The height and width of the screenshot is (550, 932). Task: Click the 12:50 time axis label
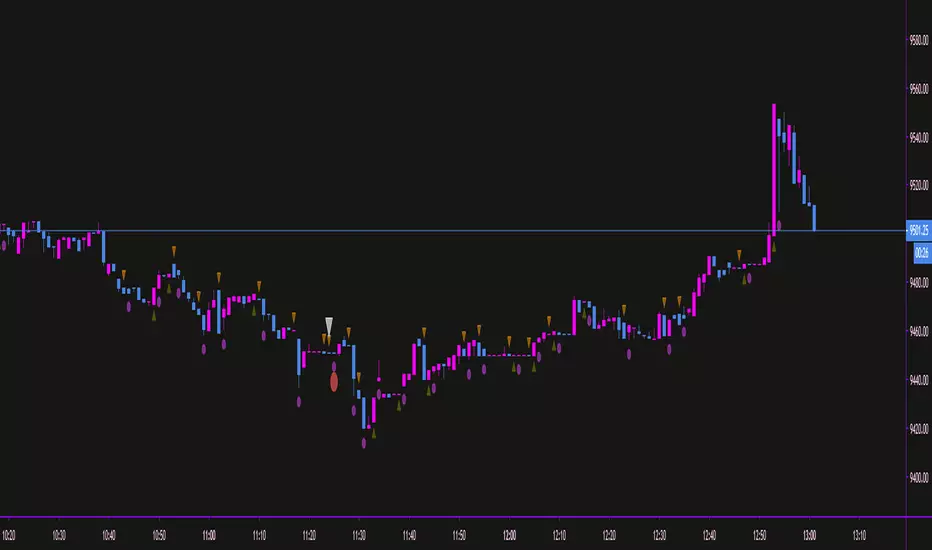tap(760, 535)
